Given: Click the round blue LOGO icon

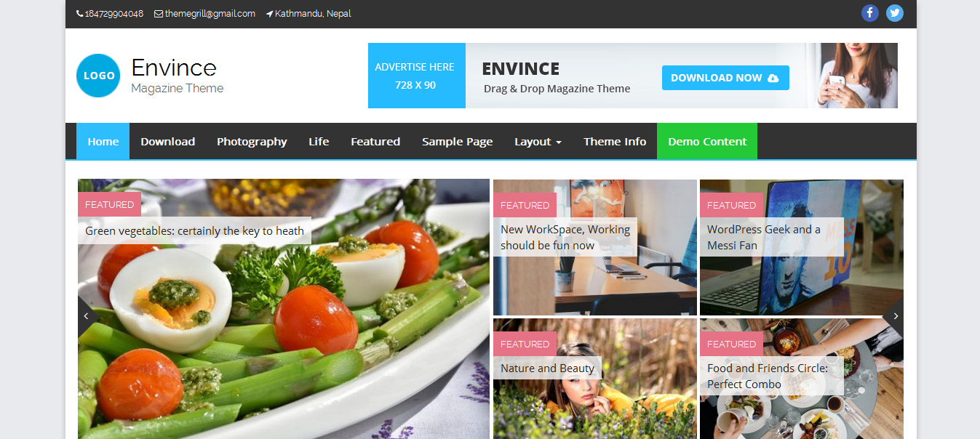Looking at the screenshot, I should (98, 76).
